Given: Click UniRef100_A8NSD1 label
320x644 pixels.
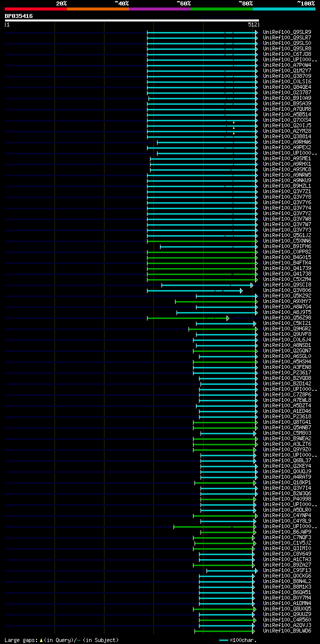Looking at the screenshot, I should [x=287, y=345].
